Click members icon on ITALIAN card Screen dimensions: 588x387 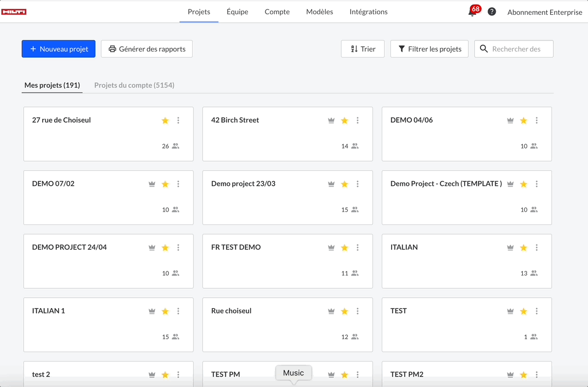tap(534, 274)
